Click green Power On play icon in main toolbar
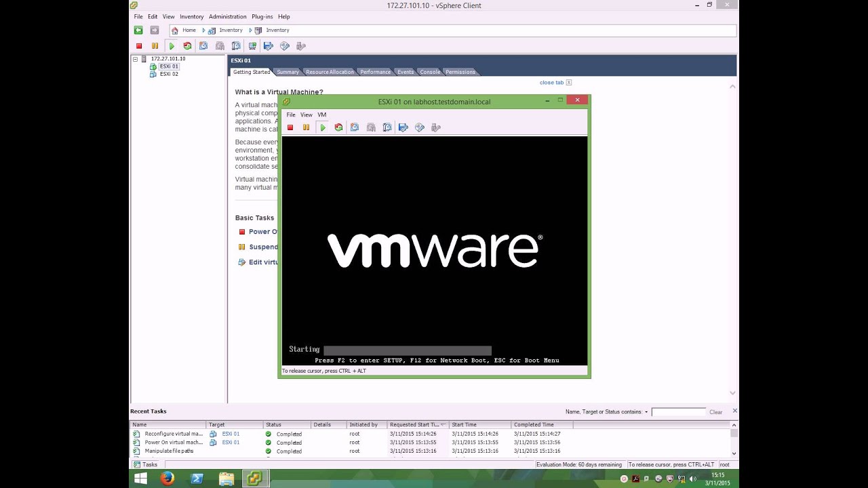The height and width of the screenshot is (488, 868). click(172, 46)
